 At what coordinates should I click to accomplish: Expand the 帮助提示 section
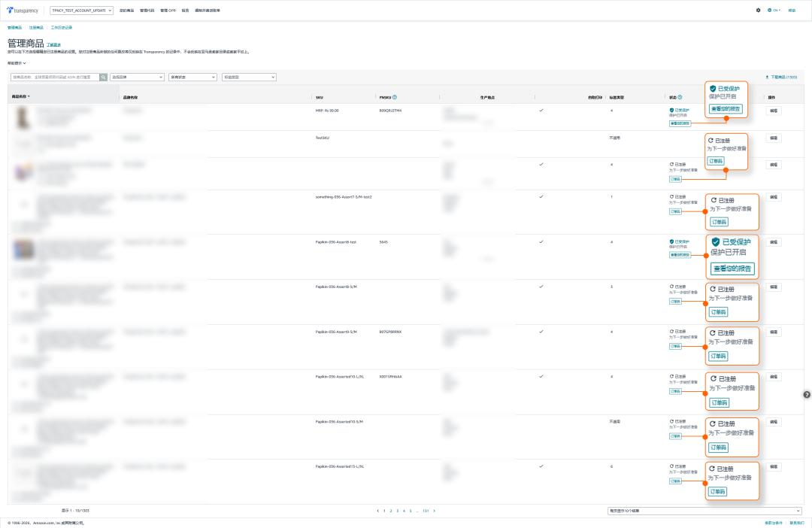(17, 63)
